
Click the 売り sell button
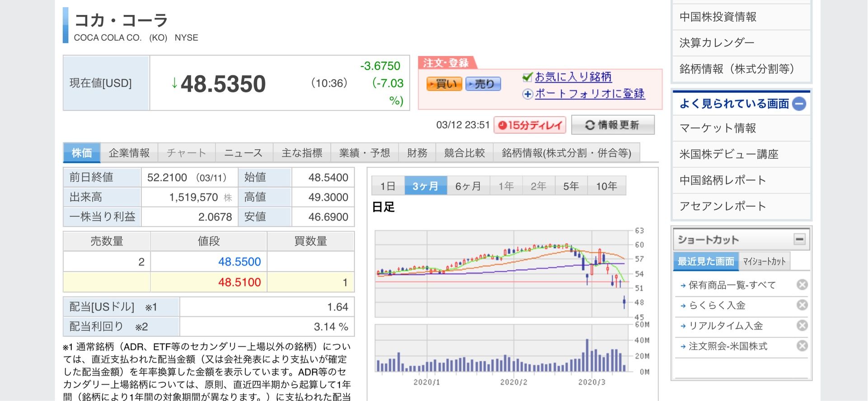click(x=483, y=84)
